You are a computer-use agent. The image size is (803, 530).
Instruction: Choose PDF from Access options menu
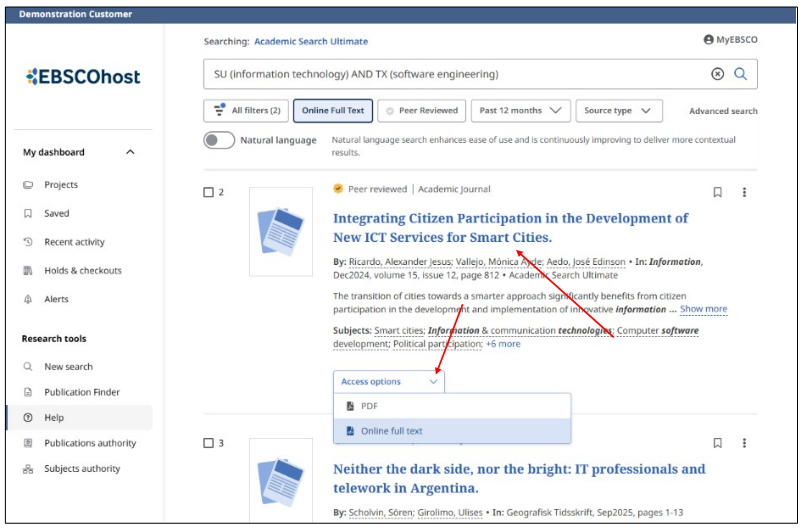point(452,406)
